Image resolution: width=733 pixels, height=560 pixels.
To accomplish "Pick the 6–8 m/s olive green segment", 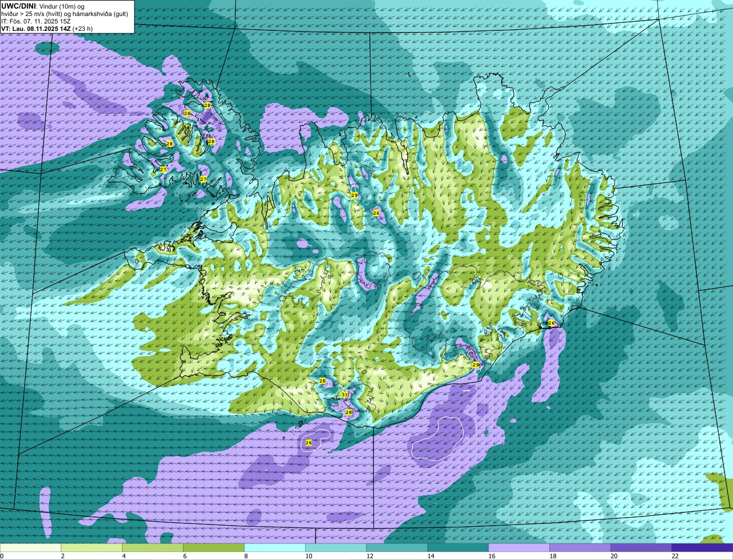I will click(x=214, y=547).
